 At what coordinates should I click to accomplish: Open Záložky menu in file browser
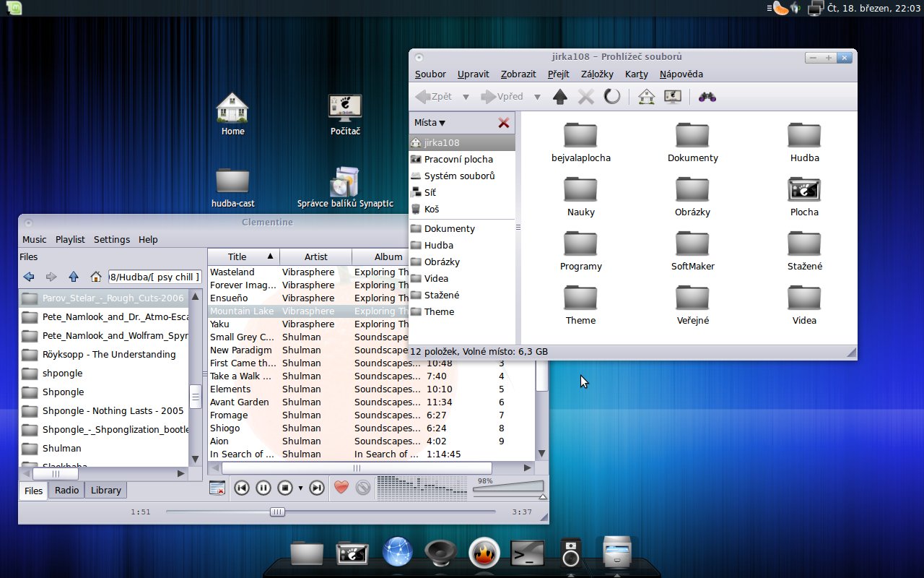click(x=597, y=74)
